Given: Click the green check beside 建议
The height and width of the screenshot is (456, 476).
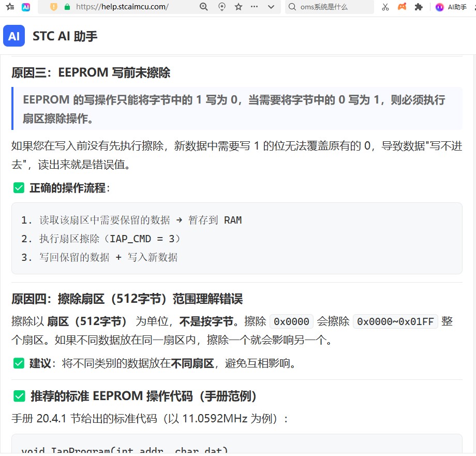Looking at the screenshot, I should click(x=19, y=363).
